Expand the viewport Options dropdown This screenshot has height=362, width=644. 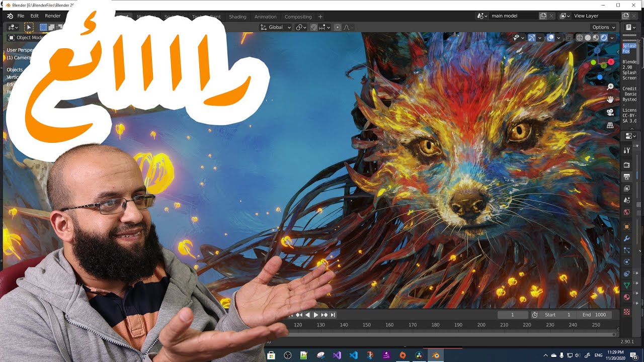coord(603,27)
